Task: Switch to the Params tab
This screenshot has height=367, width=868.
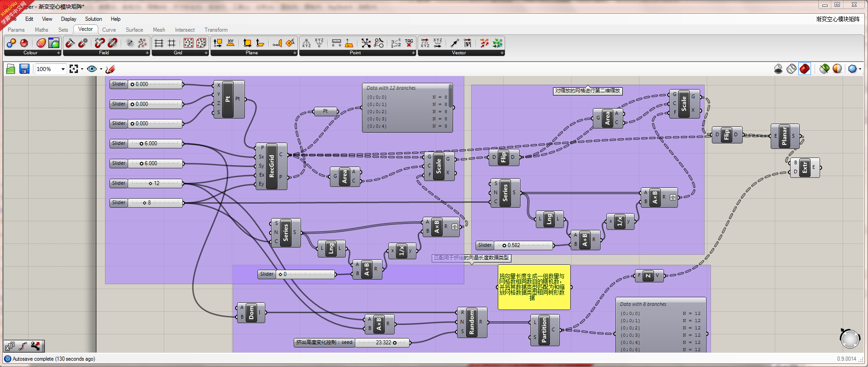Action: pyautogui.click(x=16, y=30)
